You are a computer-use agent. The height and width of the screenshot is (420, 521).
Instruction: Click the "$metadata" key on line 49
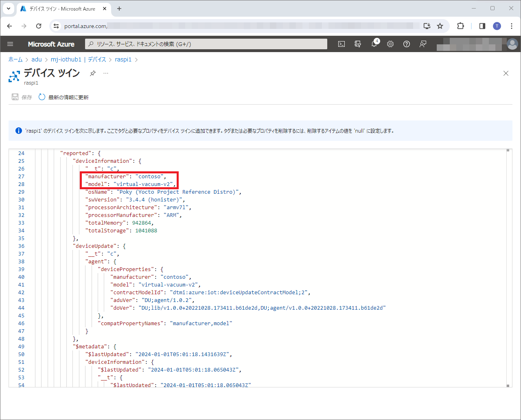(90, 347)
